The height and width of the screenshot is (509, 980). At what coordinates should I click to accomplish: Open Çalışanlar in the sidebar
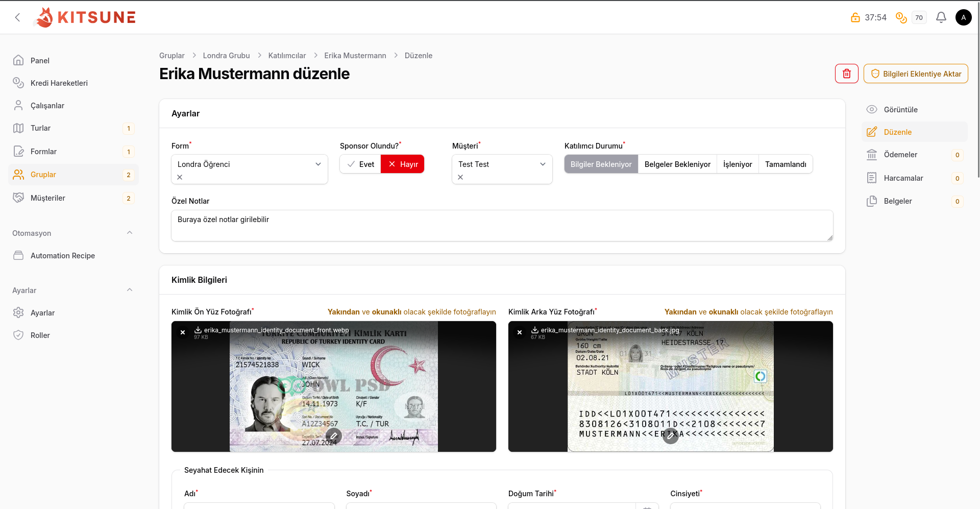73,105
